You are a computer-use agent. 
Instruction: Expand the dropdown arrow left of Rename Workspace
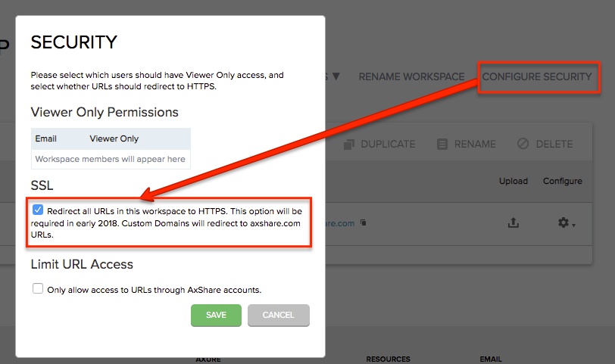(336, 76)
